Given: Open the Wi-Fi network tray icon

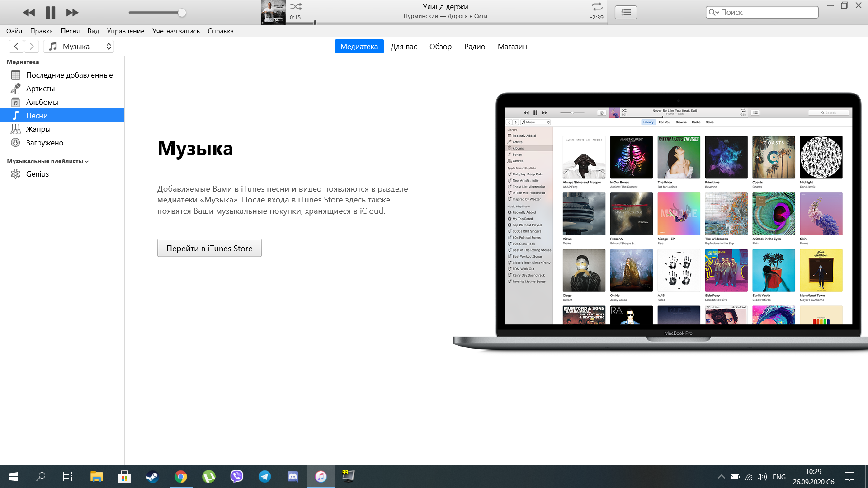Looking at the screenshot, I should click(x=749, y=477).
